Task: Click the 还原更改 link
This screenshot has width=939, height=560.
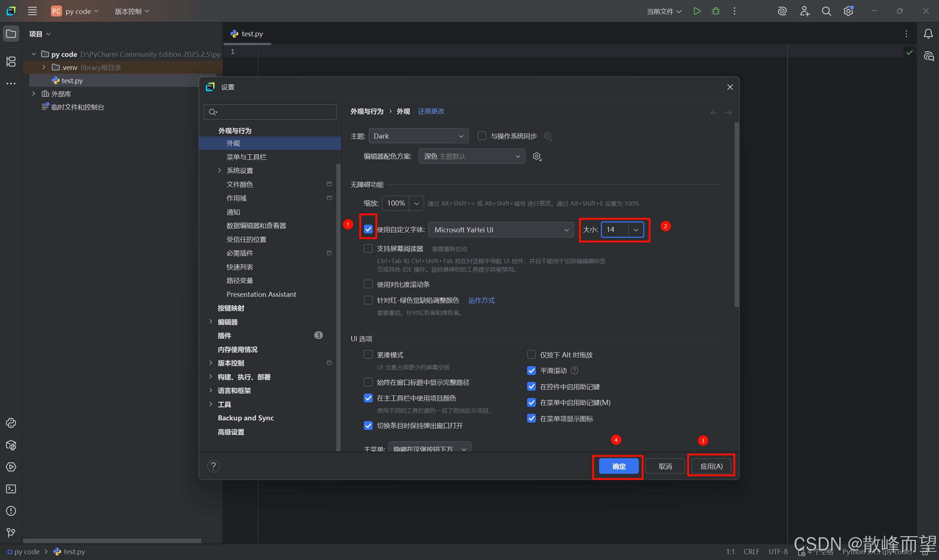Action: (431, 111)
